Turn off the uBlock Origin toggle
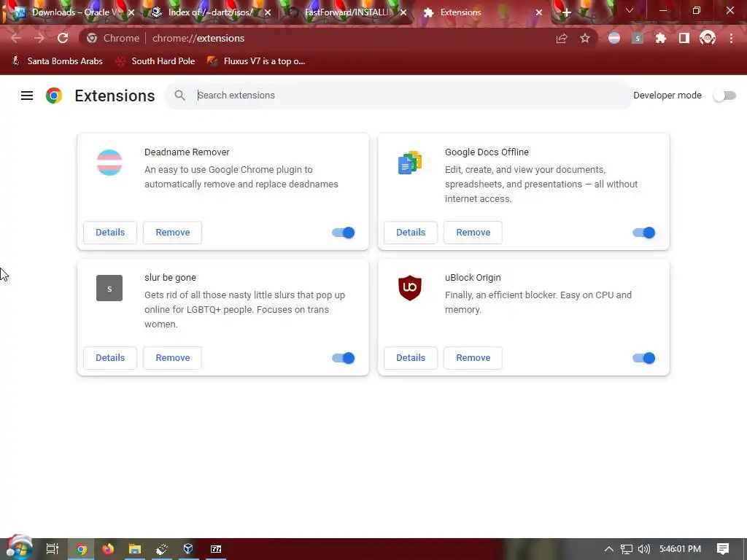 point(643,357)
